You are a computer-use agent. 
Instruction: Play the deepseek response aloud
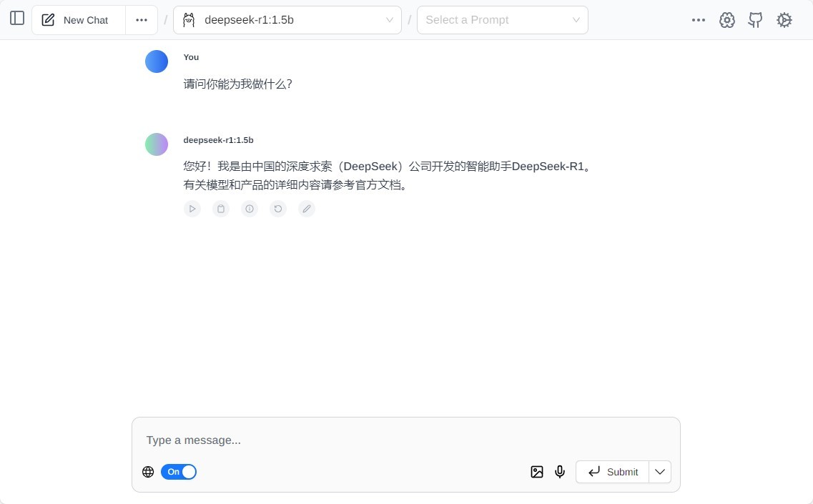click(x=192, y=209)
